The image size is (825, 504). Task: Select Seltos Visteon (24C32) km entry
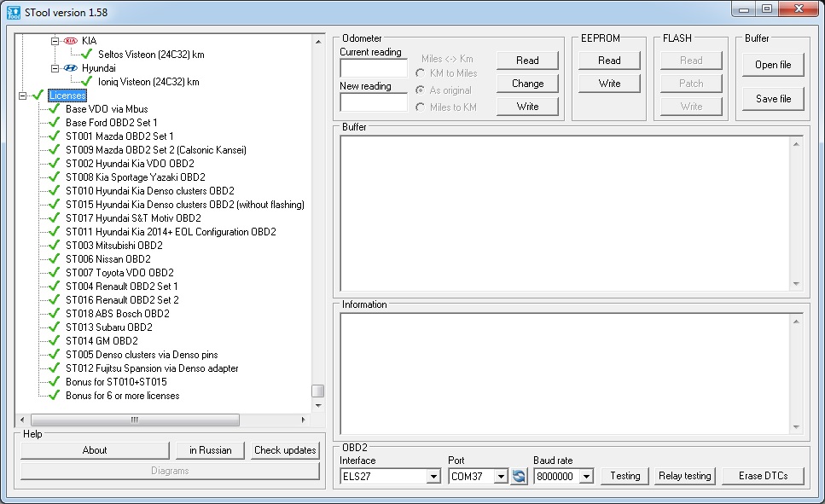pos(151,55)
